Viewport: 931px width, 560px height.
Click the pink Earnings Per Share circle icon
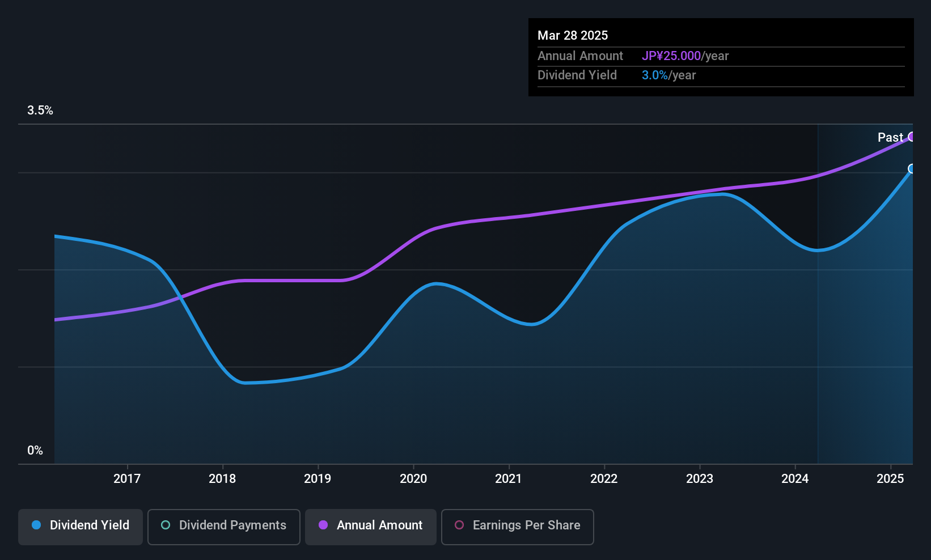click(x=459, y=525)
